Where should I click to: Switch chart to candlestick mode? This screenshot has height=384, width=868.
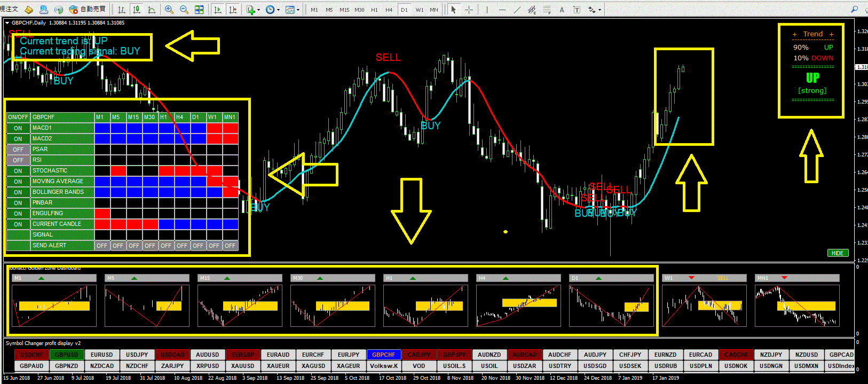[137, 10]
